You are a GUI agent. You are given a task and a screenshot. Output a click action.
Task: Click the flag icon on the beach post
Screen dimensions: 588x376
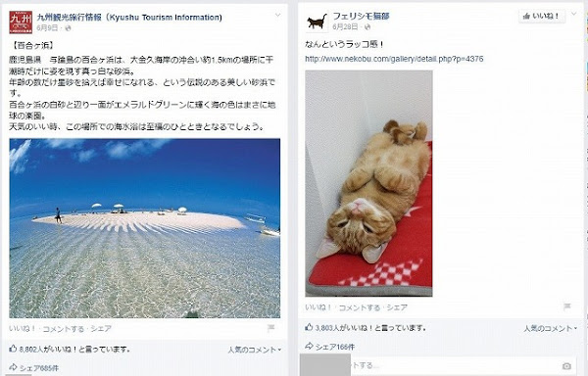[x=270, y=328]
